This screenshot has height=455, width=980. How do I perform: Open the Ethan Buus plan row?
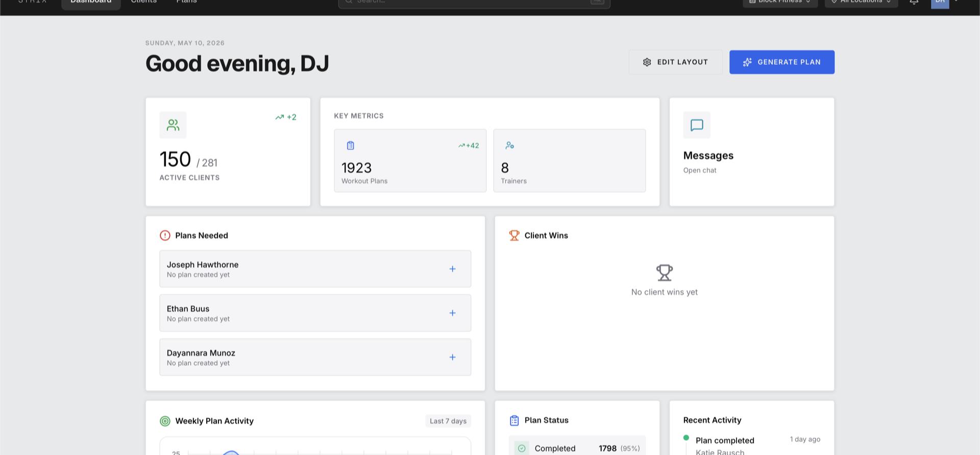pyautogui.click(x=315, y=313)
